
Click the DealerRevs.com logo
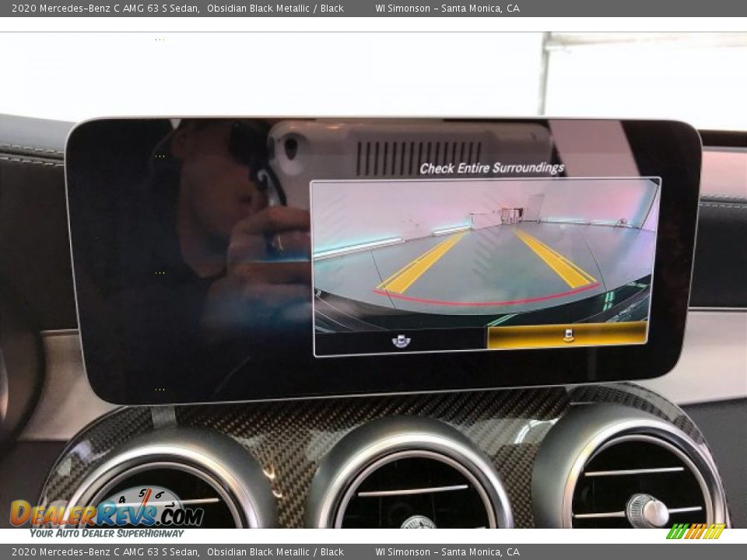(x=107, y=513)
